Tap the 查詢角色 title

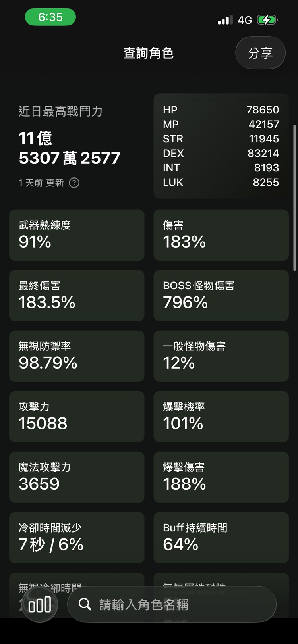pos(149,52)
